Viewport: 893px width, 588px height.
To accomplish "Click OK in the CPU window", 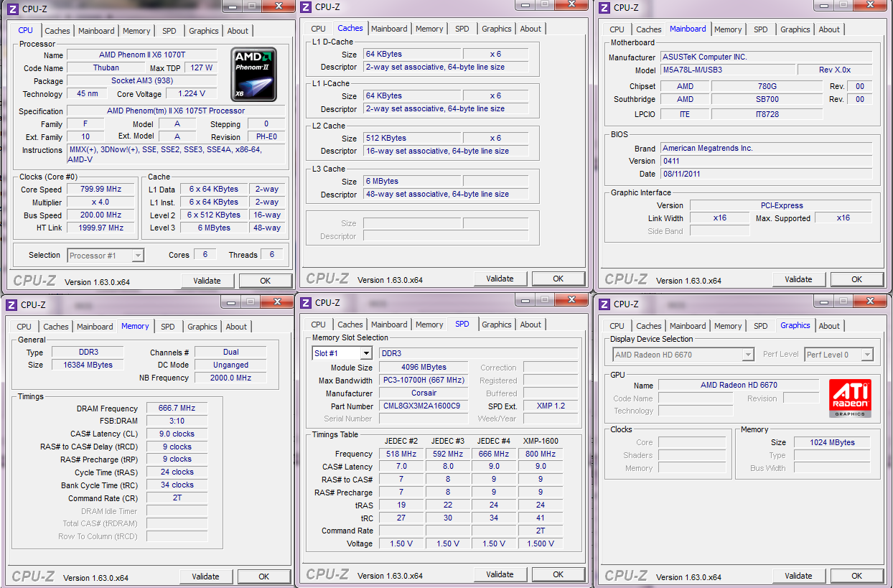I will click(265, 281).
